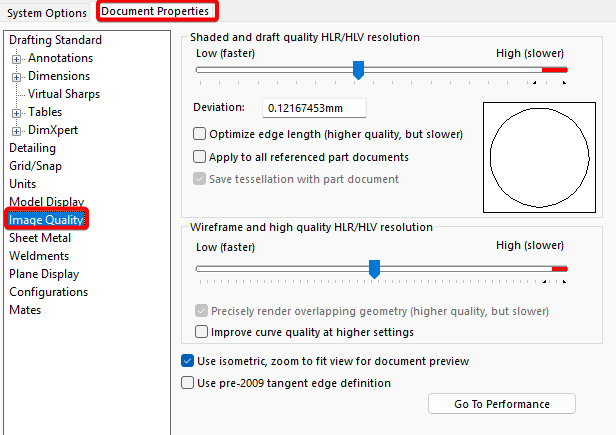Open the Mates settings page
The height and width of the screenshot is (435, 616).
(x=25, y=310)
